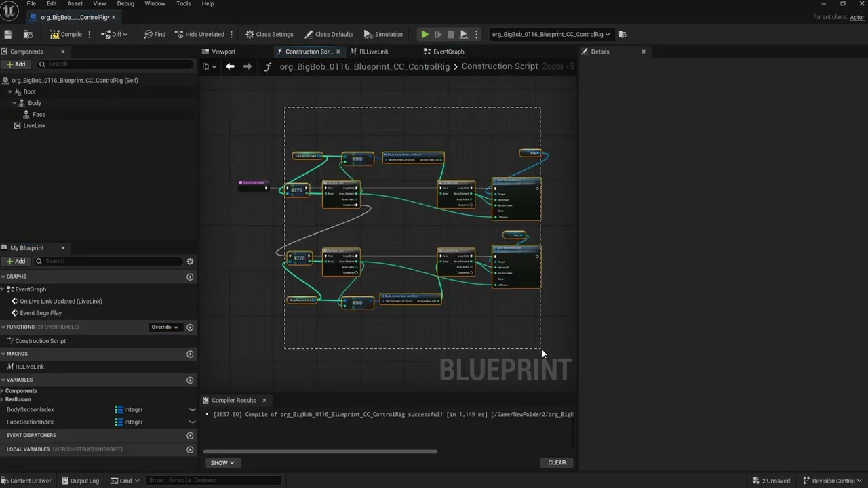Open the Content Drawer
868x488 pixels.
pos(26,481)
